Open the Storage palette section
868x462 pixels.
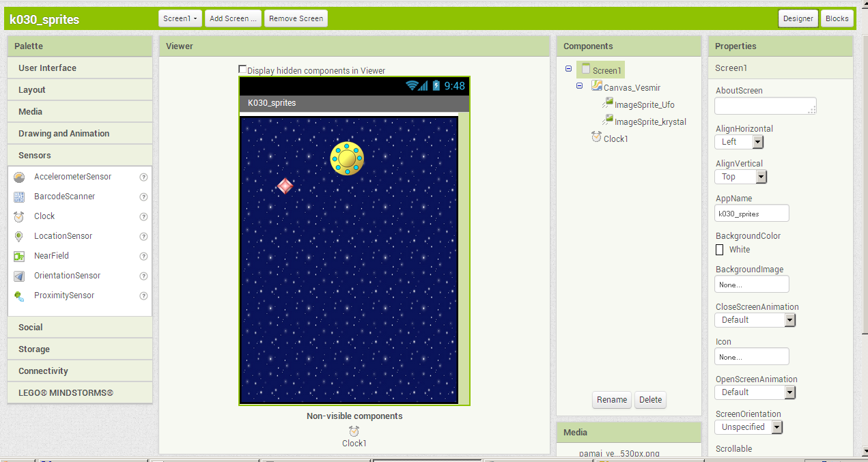pyautogui.click(x=80, y=349)
